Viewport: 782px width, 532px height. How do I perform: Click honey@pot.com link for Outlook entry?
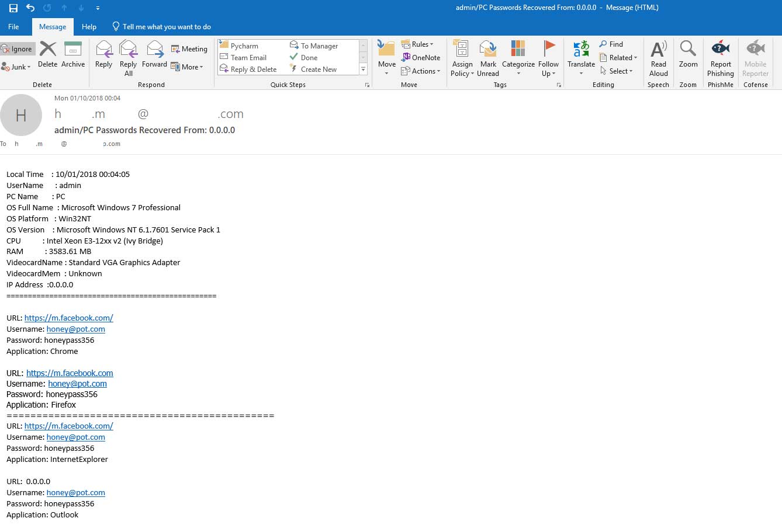76,493
